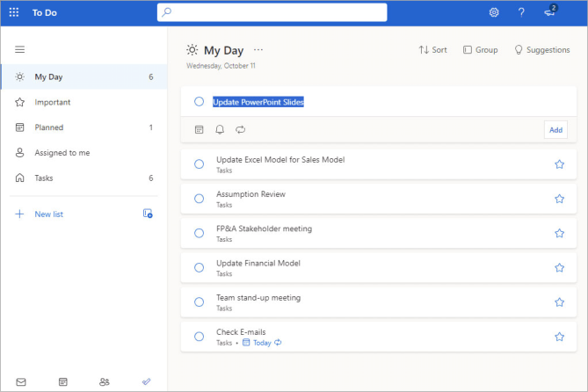Viewport: 588px width, 392px height.
Task: Open What's new megaphone notifications
Action: [x=549, y=11]
